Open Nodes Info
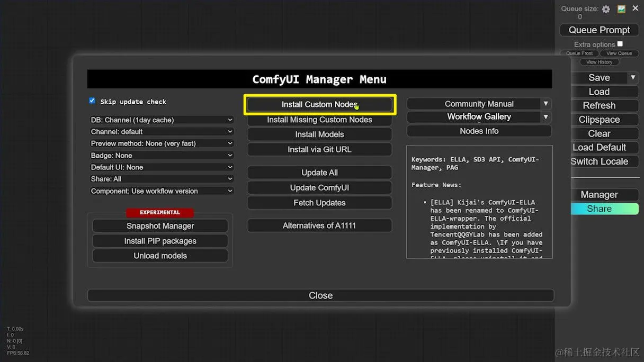The height and width of the screenshot is (362, 644). (x=479, y=131)
